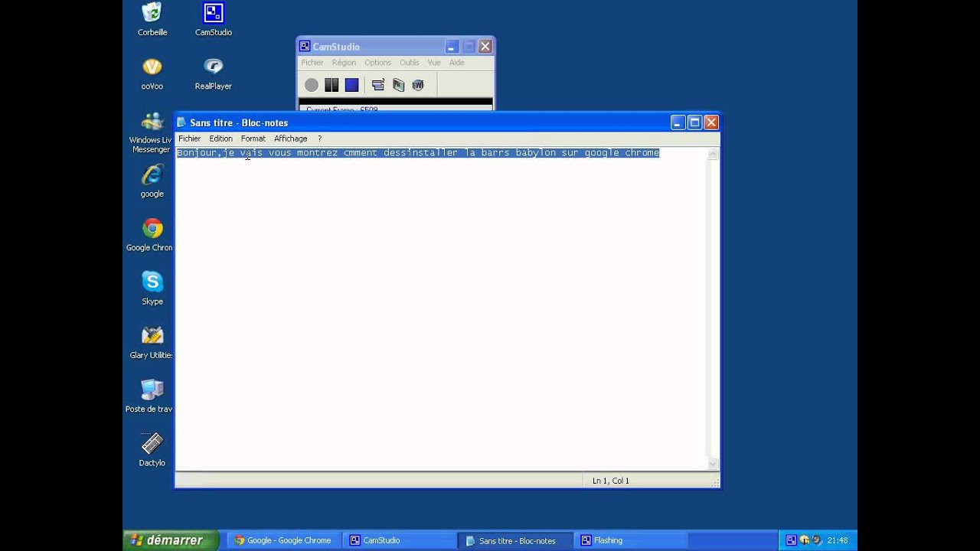
Task: Select the Skype desktop icon
Action: coord(152,289)
